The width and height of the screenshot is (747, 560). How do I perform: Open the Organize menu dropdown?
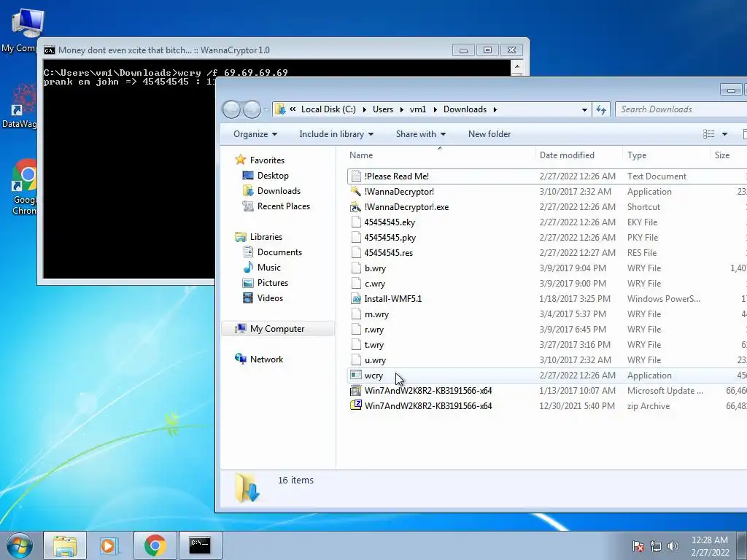[x=255, y=134]
